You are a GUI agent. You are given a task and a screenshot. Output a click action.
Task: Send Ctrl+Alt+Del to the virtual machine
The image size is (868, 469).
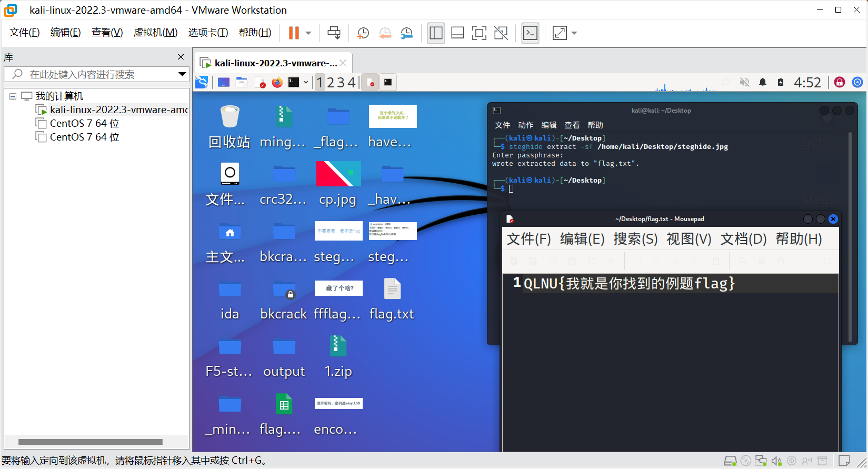click(x=334, y=33)
